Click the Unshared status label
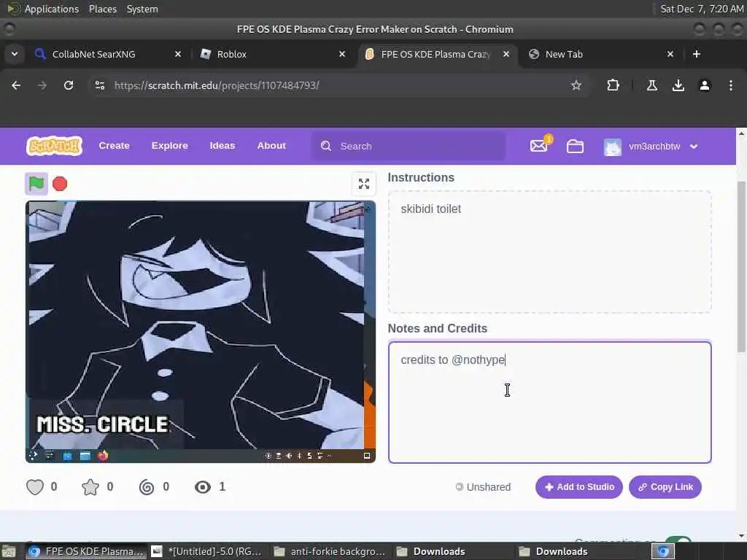The width and height of the screenshot is (747, 560). click(x=483, y=487)
